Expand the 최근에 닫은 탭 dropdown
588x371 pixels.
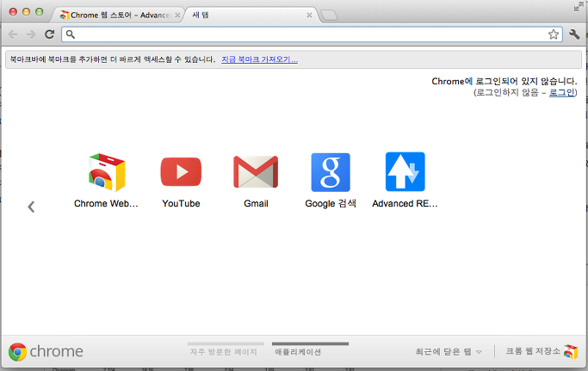click(449, 352)
